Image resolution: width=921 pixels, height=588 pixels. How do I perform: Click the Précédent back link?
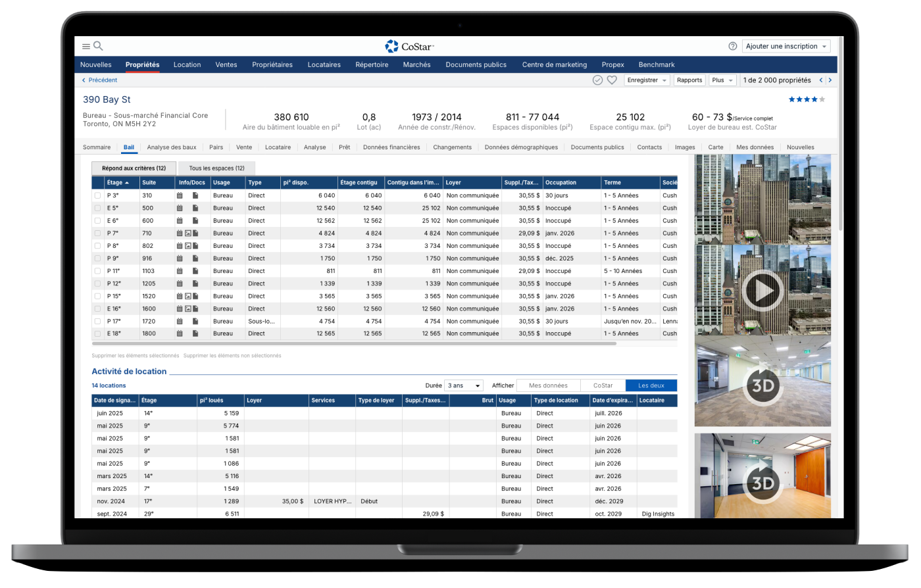point(99,80)
